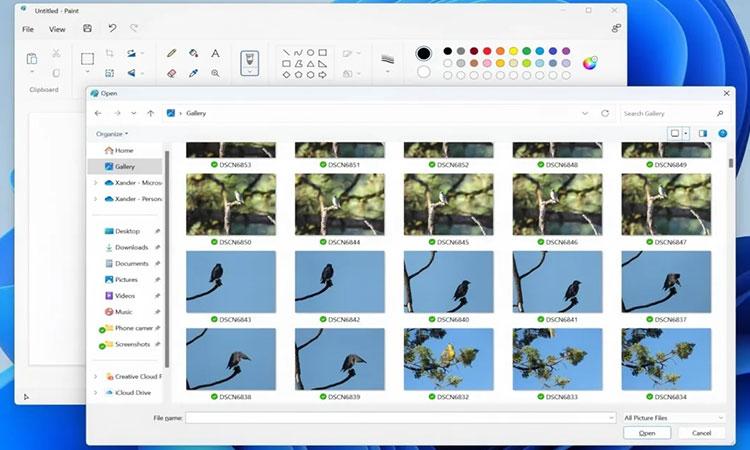Click the rectangular Selection tool in Paint
This screenshot has width=750, height=450.
click(x=87, y=59)
